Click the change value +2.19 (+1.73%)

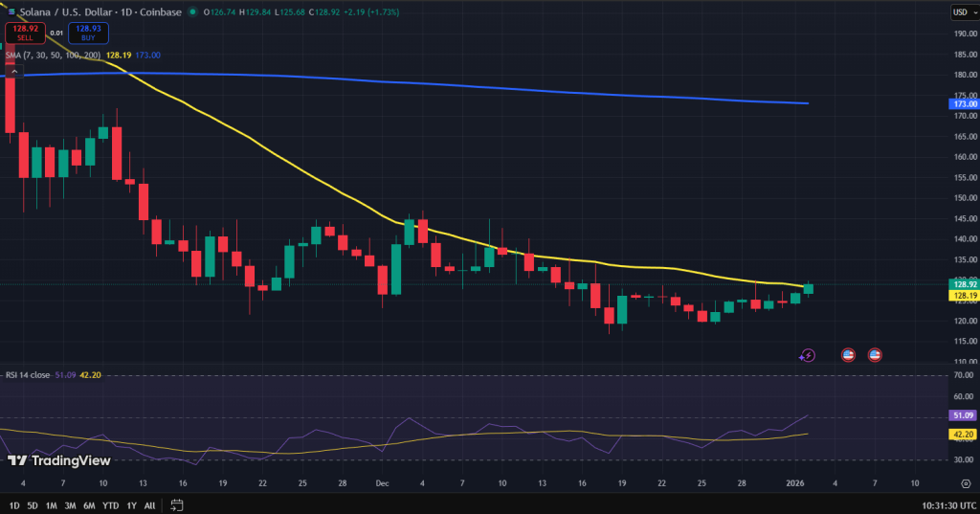[371, 11]
